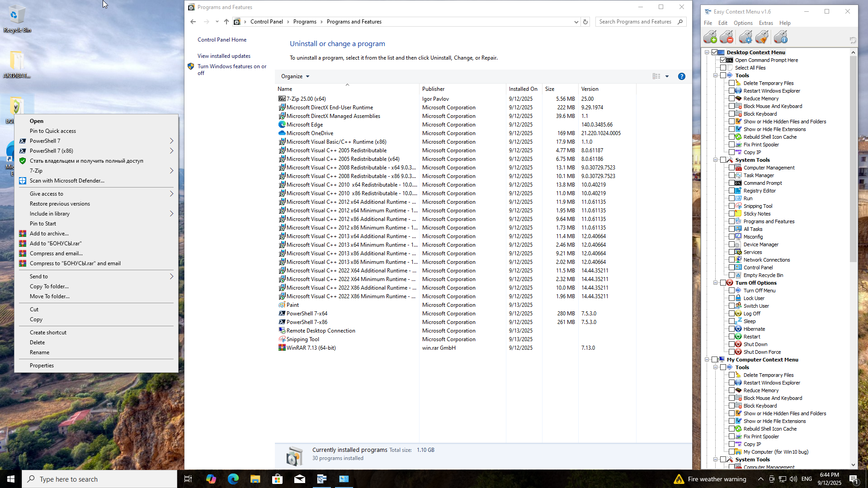Open the Organize dropdown
The width and height of the screenshot is (868, 488).
click(x=295, y=76)
